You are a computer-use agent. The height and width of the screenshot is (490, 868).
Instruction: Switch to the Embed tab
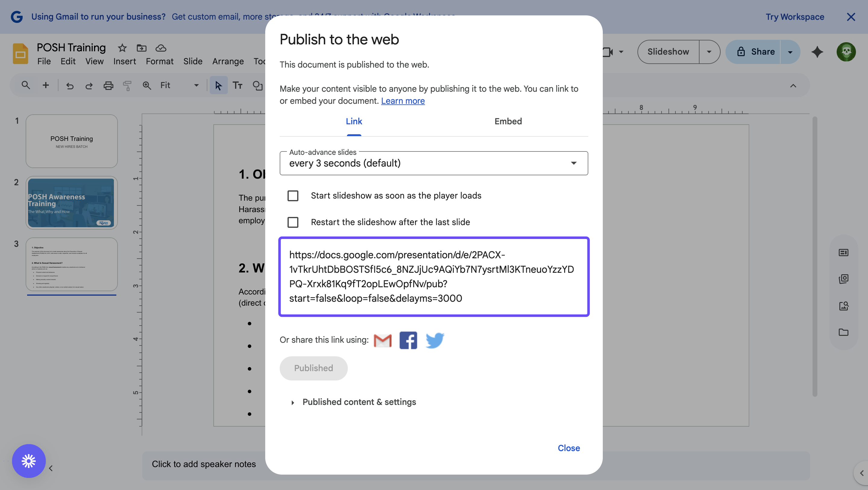point(508,121)
